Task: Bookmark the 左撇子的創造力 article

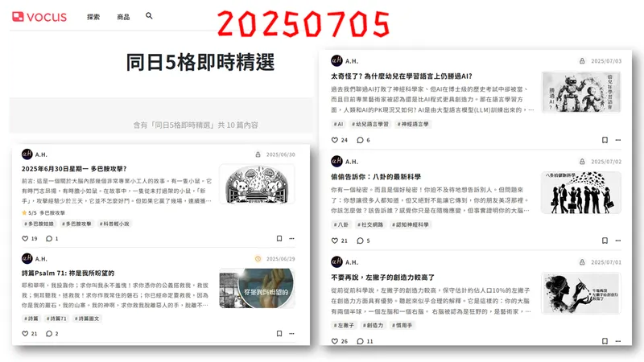Action: click(x=605, y=341)
